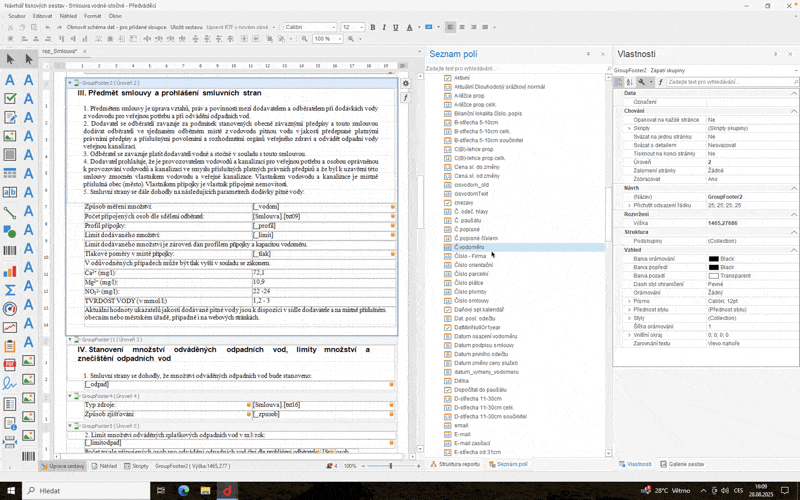Toggle Underline formatting
The width and height of the screenshot is (800, 500).
(x=395, y=28)
